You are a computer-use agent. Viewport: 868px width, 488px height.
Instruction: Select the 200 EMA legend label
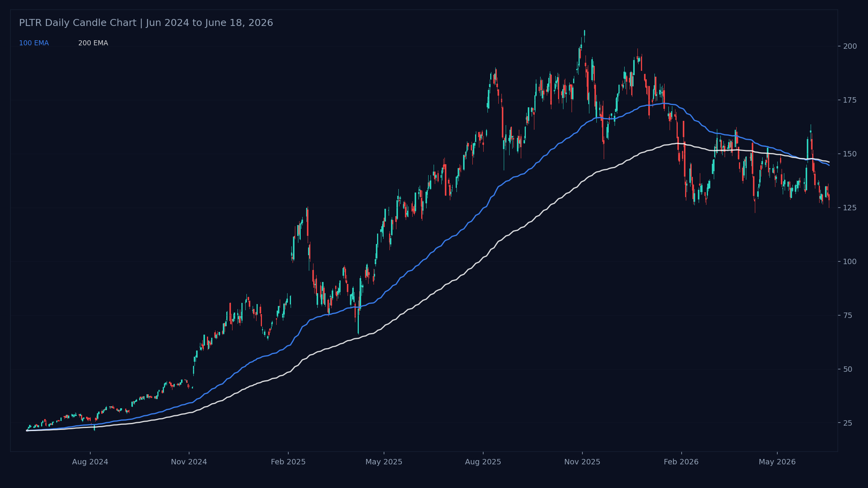click(x=93, y=43)
